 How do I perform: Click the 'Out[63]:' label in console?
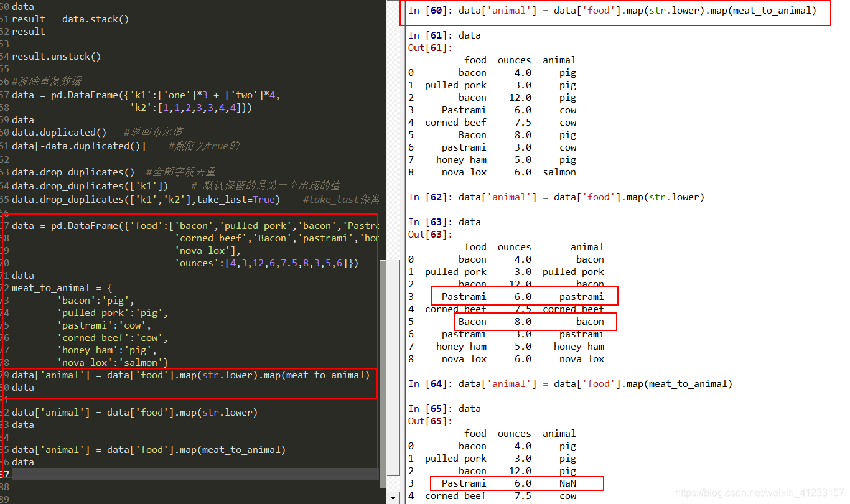[431, 234]
